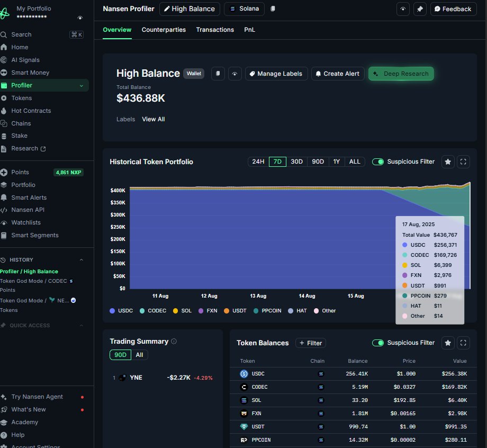Open Smart Money section

(30, 73)
